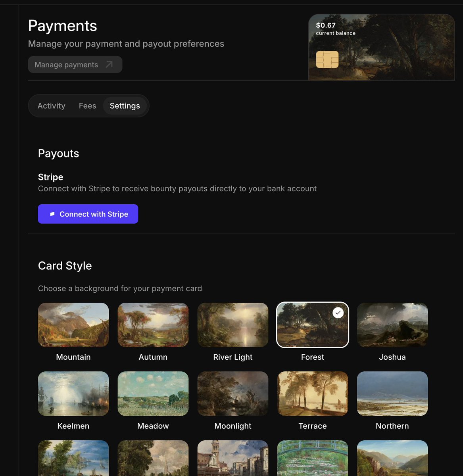Pick the Keelmen card background
The width and height of the screenshot is (463, 476).
coord(73,393)
